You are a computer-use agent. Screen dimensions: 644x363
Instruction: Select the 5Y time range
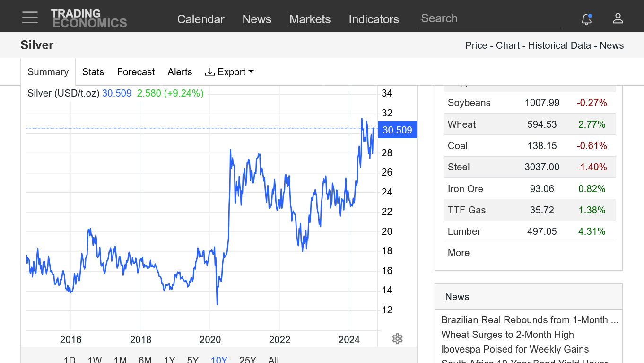click(x=192, y=360)
